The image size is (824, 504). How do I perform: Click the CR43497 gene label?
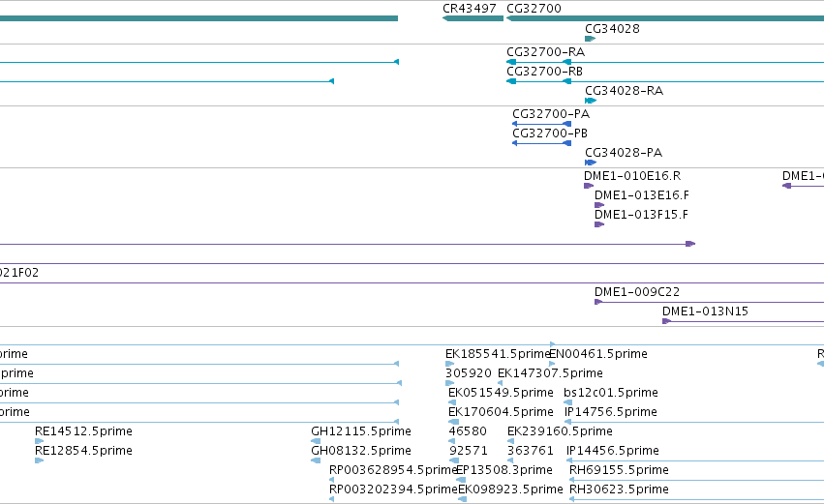point(470,9)
